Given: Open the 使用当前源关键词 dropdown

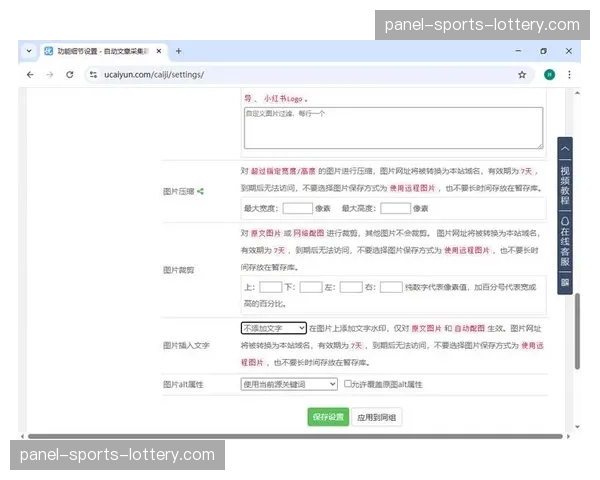Looking at the screenshot, I should 289,384.
